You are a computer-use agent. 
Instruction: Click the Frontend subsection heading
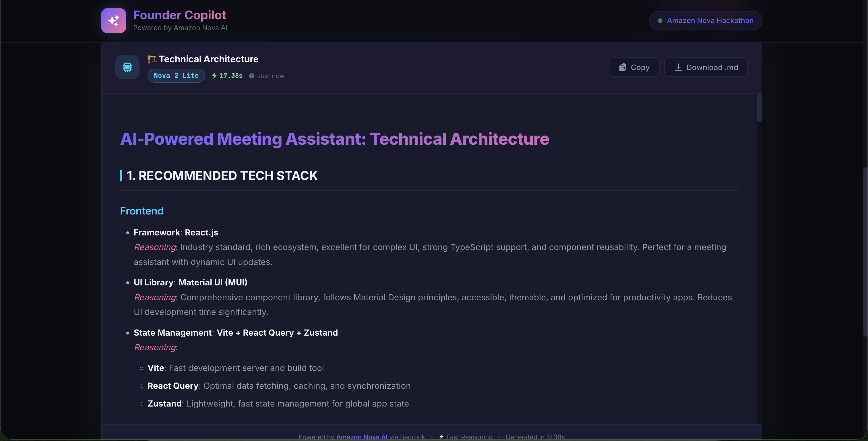coord(142,211)
